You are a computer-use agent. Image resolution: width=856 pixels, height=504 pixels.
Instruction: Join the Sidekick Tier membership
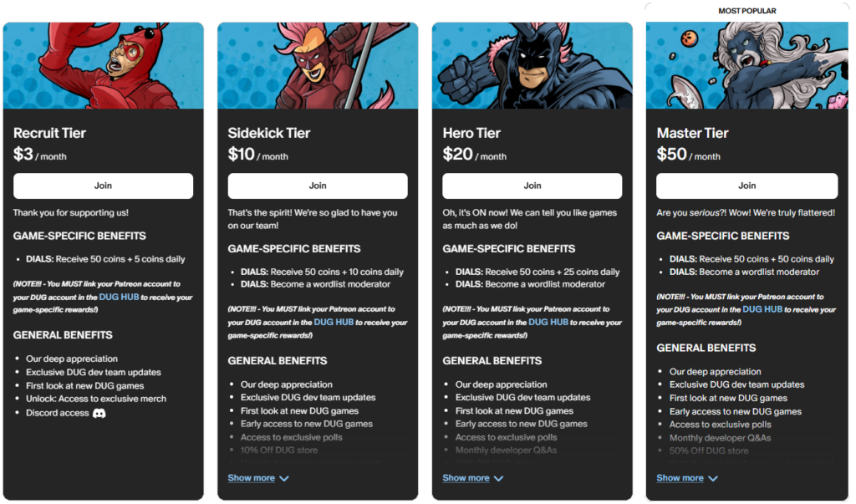(x=318, y=186)
